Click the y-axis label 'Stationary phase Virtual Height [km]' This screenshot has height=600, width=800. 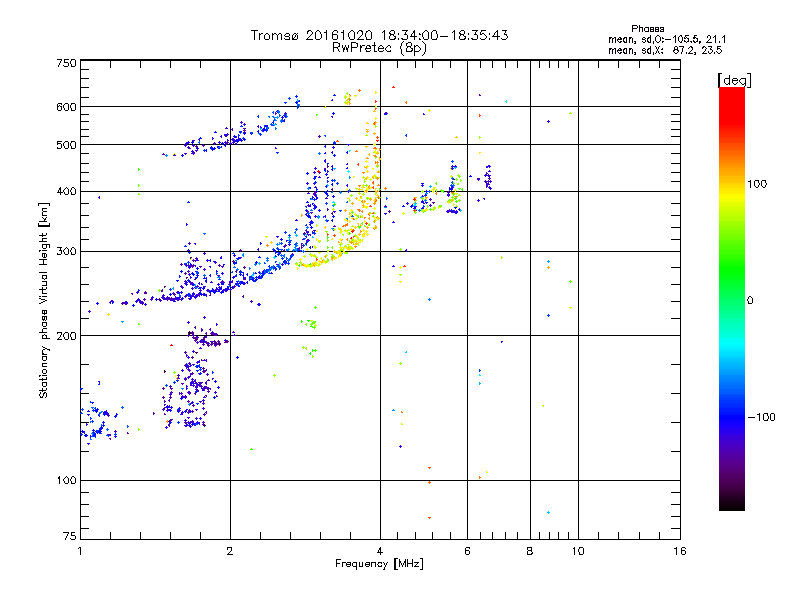43,300
